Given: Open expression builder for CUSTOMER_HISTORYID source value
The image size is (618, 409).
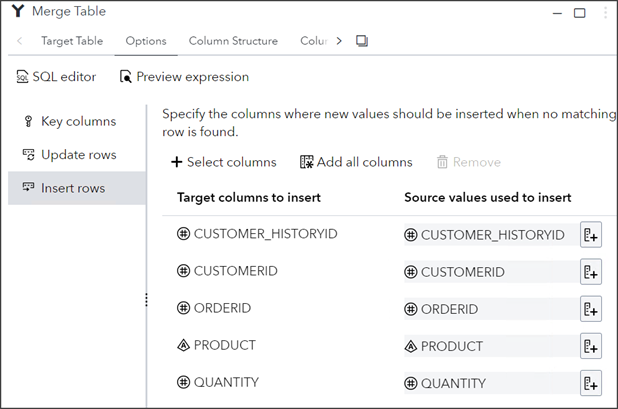Looking at the screenshot, I should coord(591,236).
